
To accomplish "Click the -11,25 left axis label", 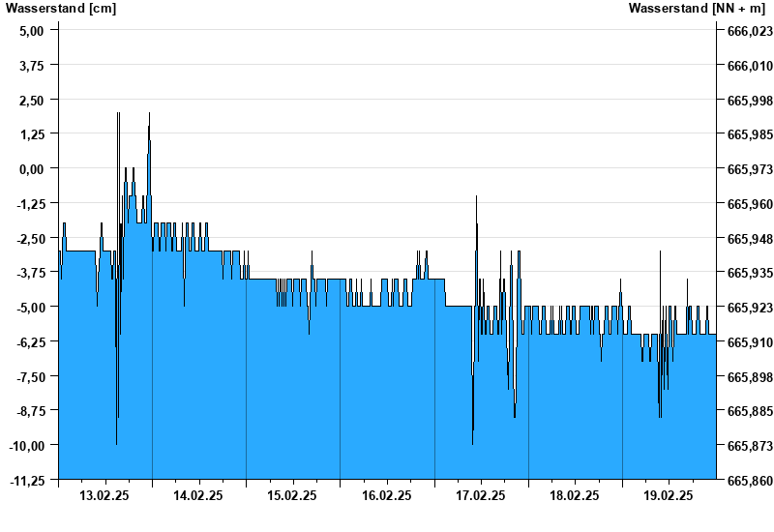I will click(27, 480).
